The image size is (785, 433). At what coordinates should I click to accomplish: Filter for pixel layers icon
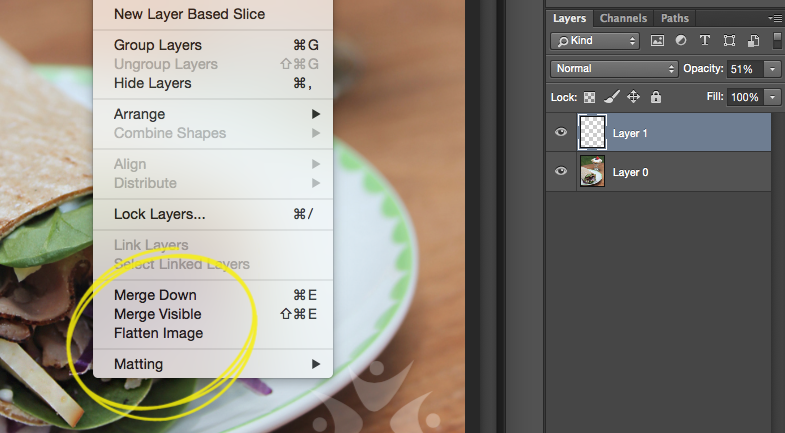657,41
